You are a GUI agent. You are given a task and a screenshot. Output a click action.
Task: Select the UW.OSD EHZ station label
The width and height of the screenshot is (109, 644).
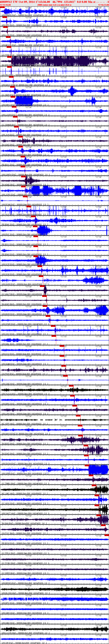pos(25,384)
